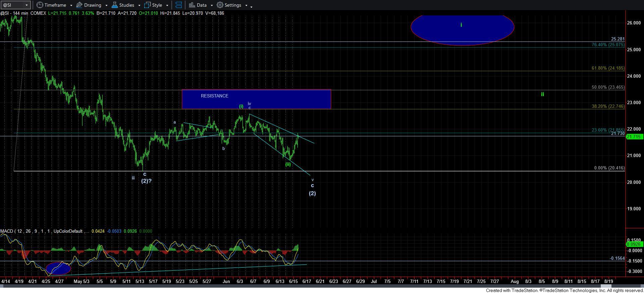Screen dimensions: 644x293
Task: Expand the Studies dropdown arrow
Action: coord(139,5)
